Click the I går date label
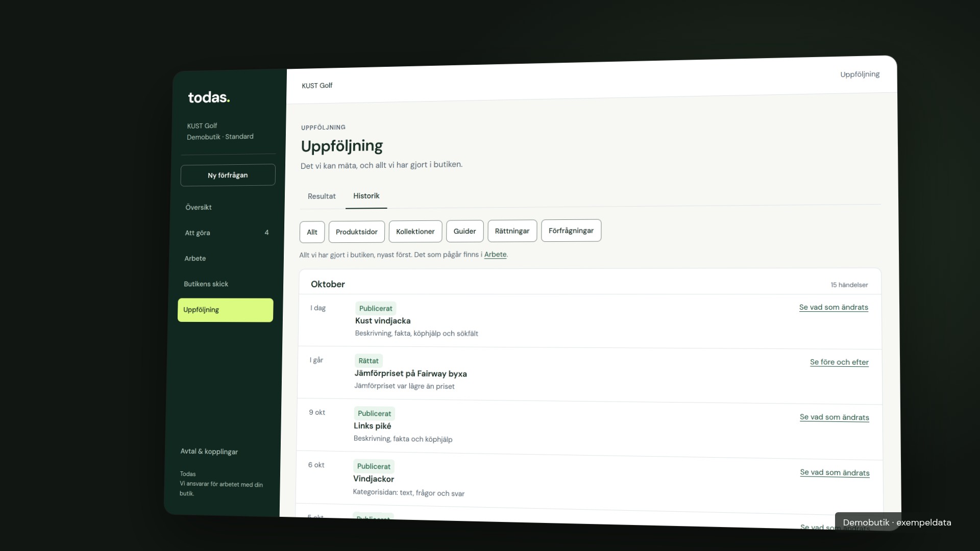The height and width of the screenshot is (551, 980). (316, 360)
